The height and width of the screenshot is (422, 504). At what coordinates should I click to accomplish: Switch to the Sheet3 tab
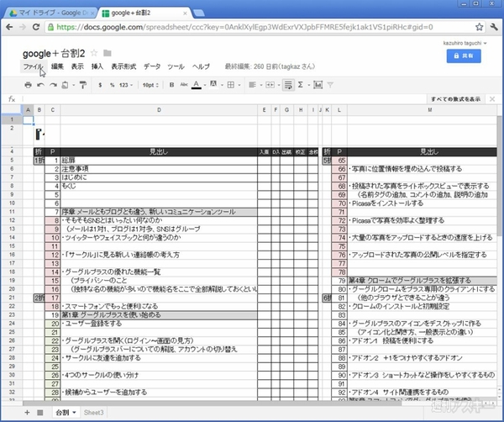click(x=93, y=413)
